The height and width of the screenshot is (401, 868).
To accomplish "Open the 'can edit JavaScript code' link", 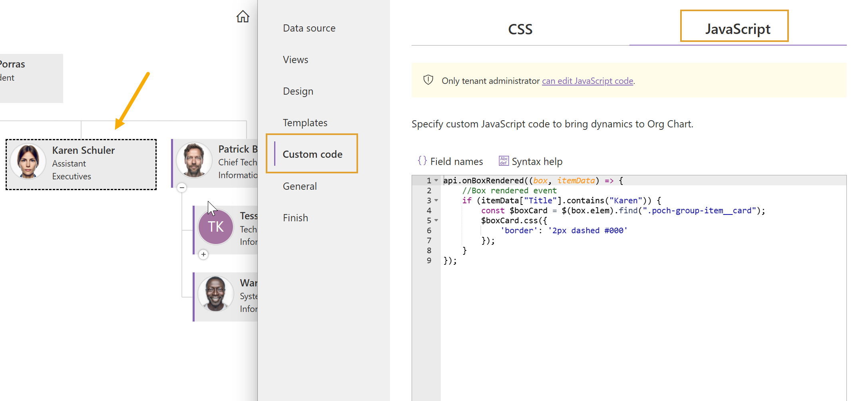I will coord(587,81).
